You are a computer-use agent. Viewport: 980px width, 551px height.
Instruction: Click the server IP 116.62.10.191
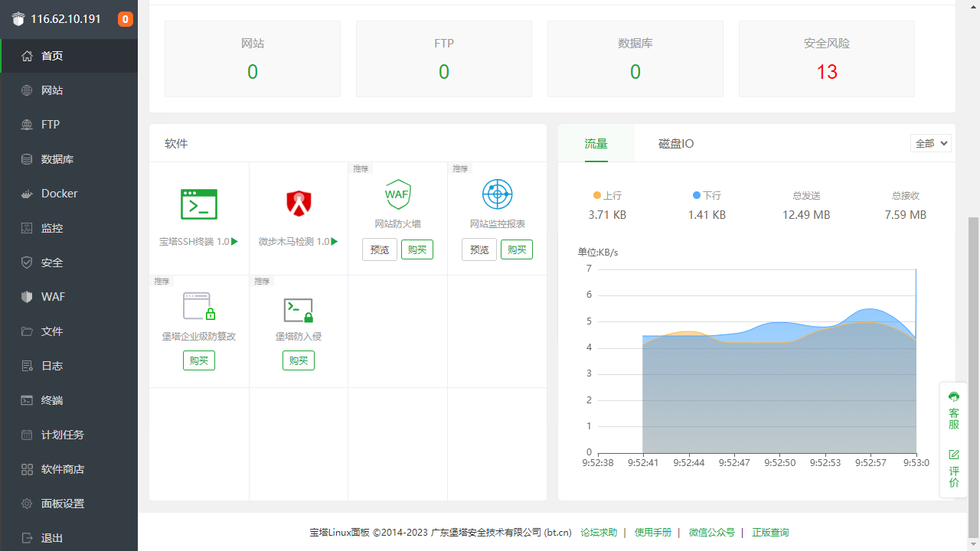pos(66,19)
